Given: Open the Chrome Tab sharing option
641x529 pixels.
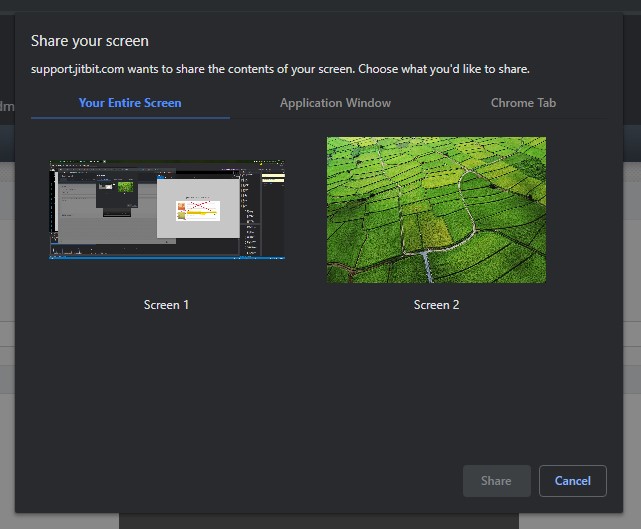Looking at the screenshot, I should 523,103.
